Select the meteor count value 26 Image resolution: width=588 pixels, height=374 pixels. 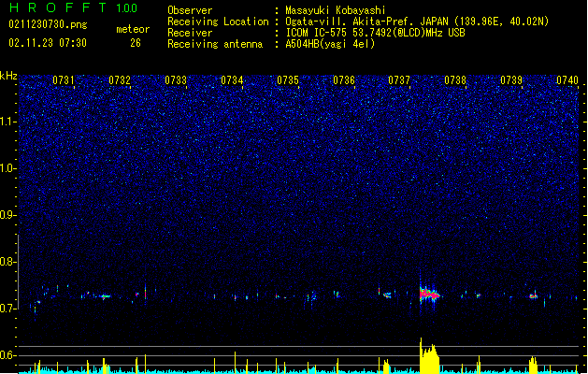[136, 43]
